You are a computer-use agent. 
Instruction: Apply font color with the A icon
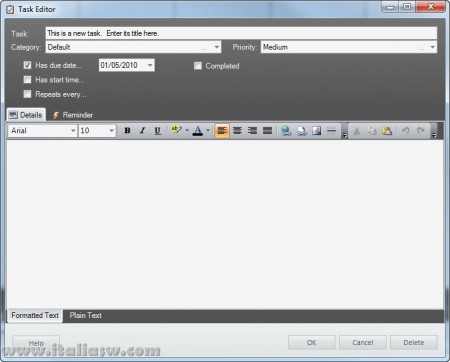pos(198,130)
